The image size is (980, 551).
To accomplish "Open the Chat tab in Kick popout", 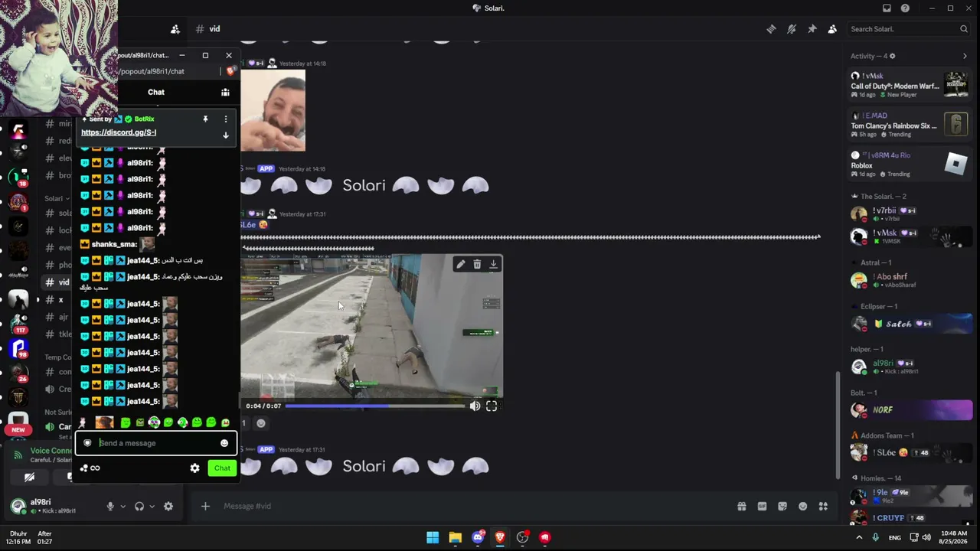I will pyautogui.click(x=156, y=92).
